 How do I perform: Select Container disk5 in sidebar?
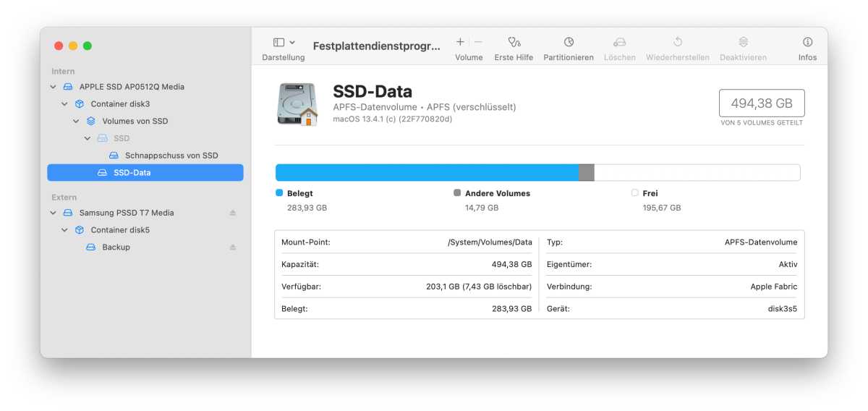(145, 230)
